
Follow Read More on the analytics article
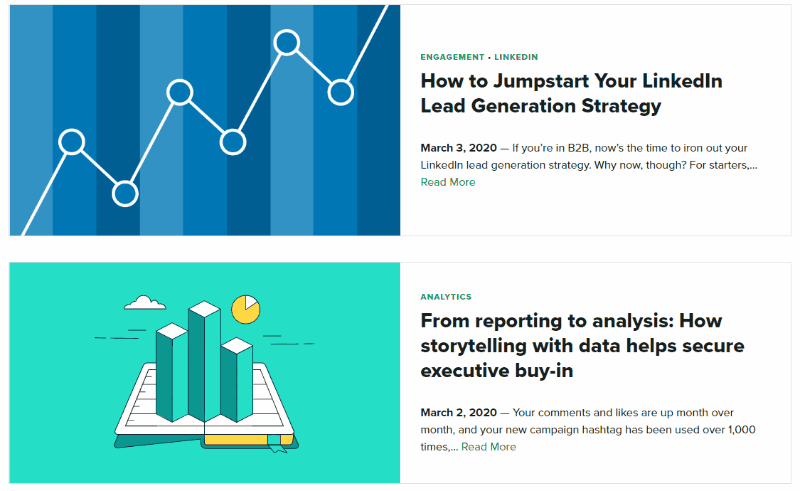pyautogui.click(x=488, y=447)
